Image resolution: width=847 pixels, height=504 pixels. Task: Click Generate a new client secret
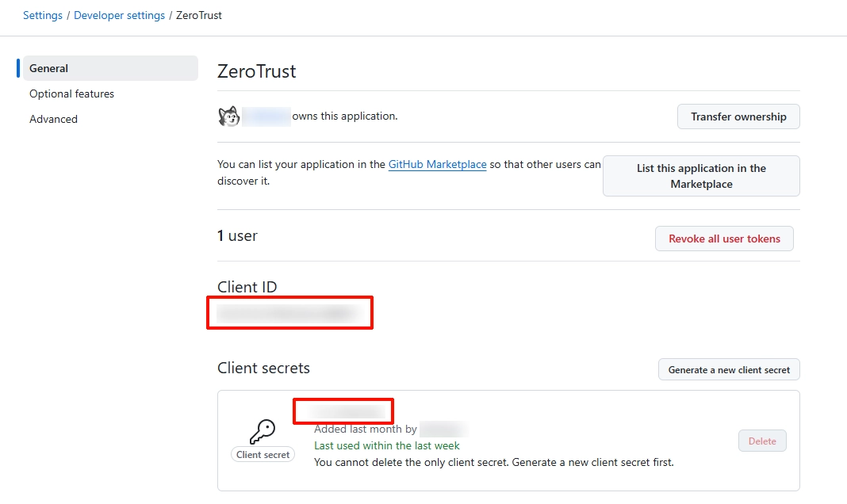(729, 369)
